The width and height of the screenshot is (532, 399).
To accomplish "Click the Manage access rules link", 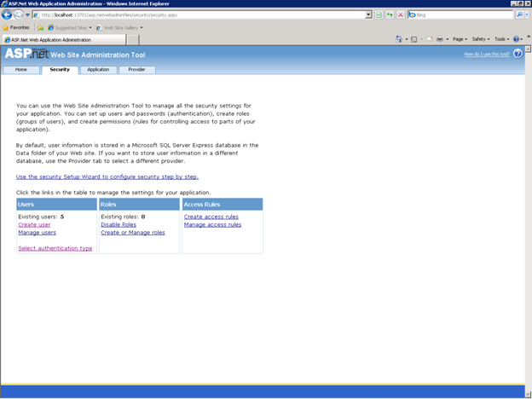I will point(213,224).
